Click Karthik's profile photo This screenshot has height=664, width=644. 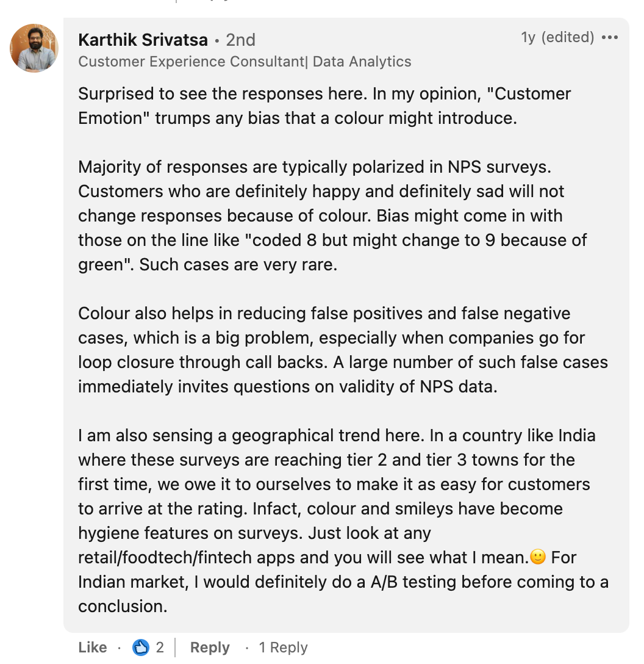click(x=34, y=48)
